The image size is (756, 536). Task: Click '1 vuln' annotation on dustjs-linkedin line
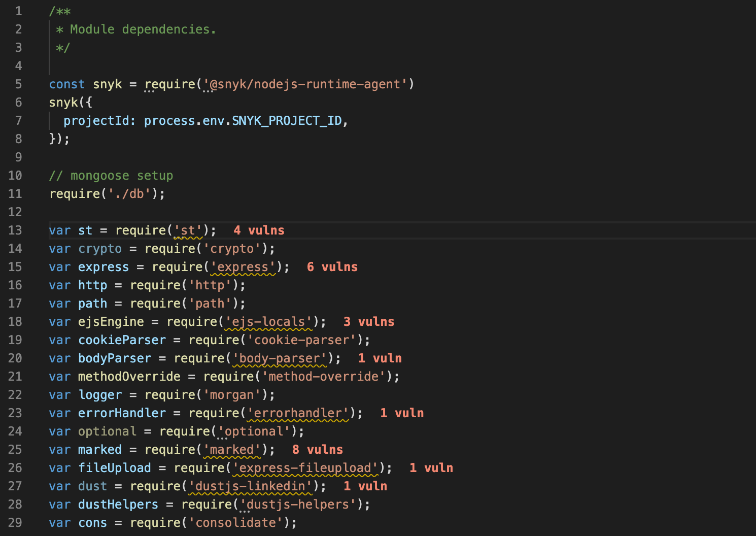click(x=365, y=486)
